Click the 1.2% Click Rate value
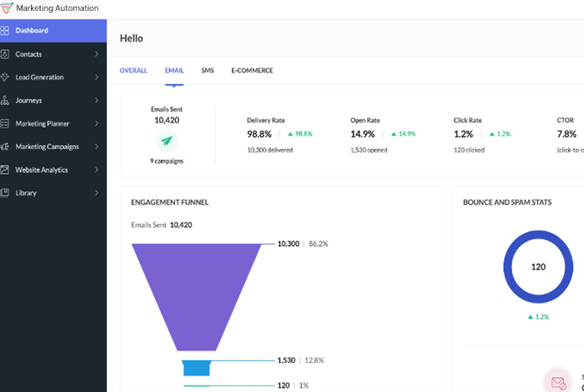This screenshot has width=584, height=392. point(463,134)
